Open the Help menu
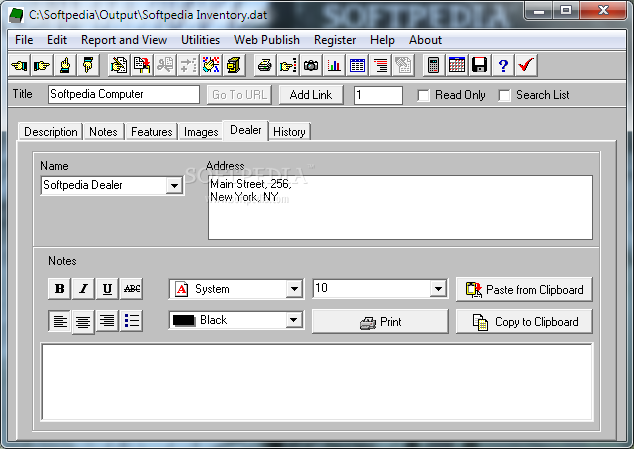This screenshot has width=634, height=449. tap(382, 40)
